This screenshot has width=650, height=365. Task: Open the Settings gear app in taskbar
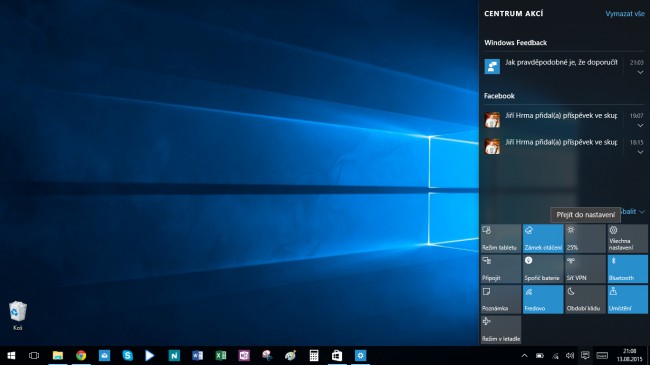coord(360,355)
